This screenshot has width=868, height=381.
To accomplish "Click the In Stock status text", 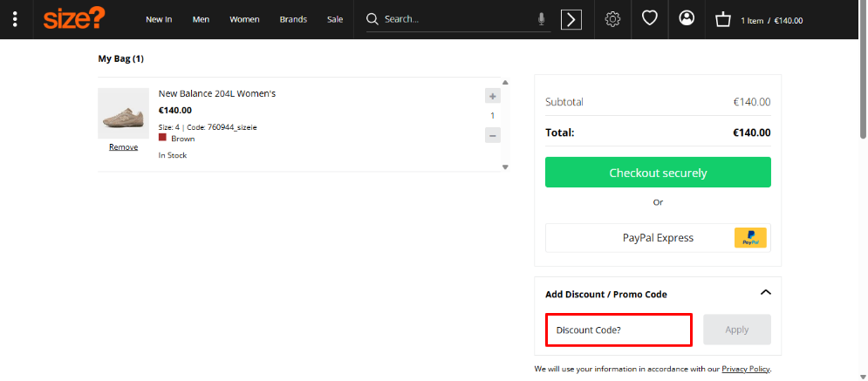I will click(173, 155).
